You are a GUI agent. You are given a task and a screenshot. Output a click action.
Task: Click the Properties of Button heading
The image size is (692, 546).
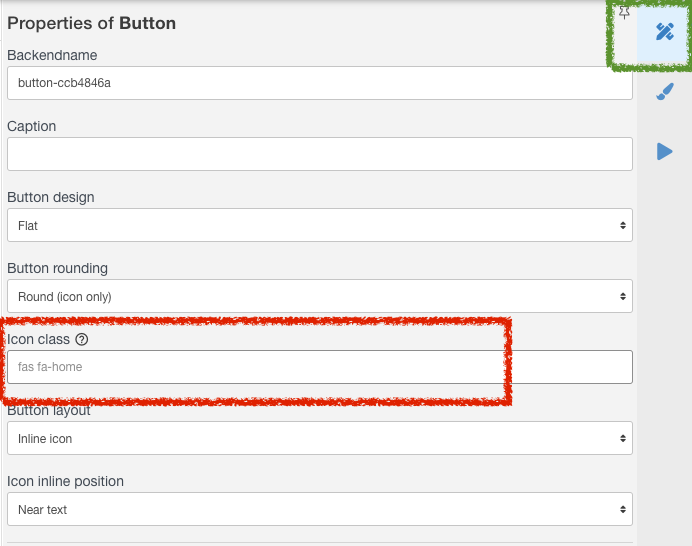pos(91,23)
